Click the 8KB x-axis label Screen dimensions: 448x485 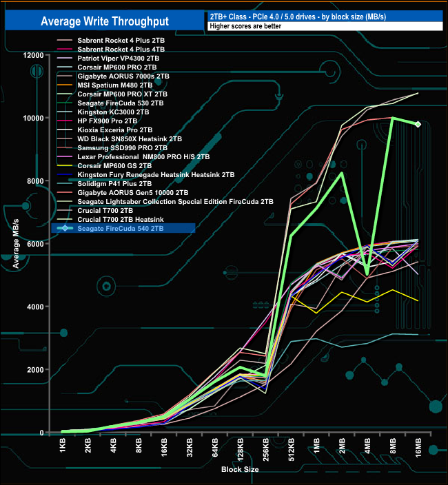point(139,446)
